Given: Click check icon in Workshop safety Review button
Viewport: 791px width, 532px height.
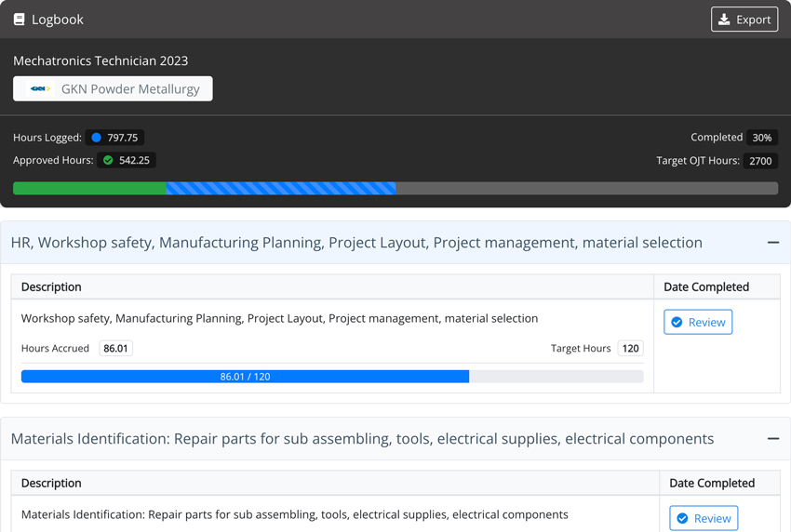Looking at the screenshot, I should 677,323.
